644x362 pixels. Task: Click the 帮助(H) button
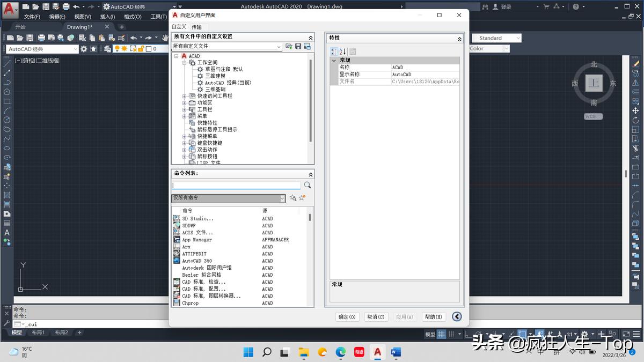click(x=434, y=316)
